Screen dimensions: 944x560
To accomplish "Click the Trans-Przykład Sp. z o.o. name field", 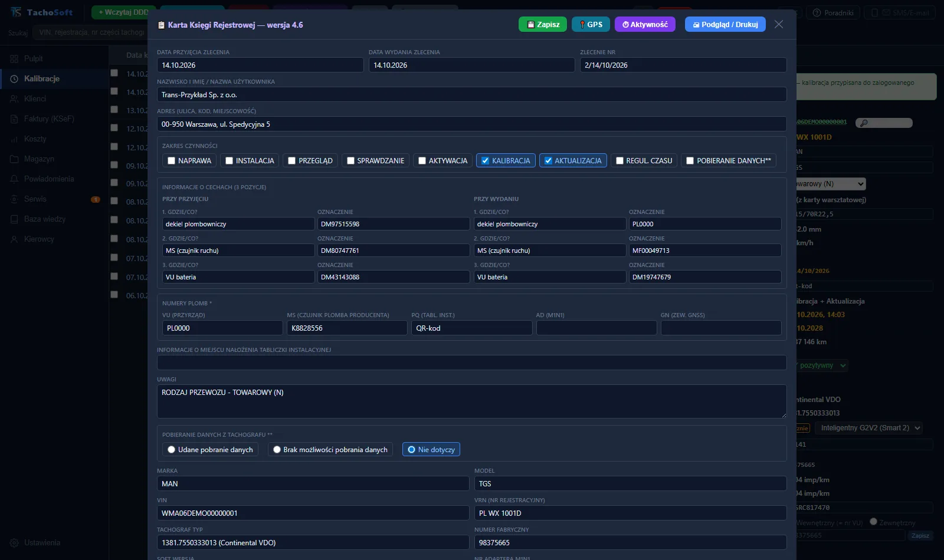I will [x=471, y=94].
